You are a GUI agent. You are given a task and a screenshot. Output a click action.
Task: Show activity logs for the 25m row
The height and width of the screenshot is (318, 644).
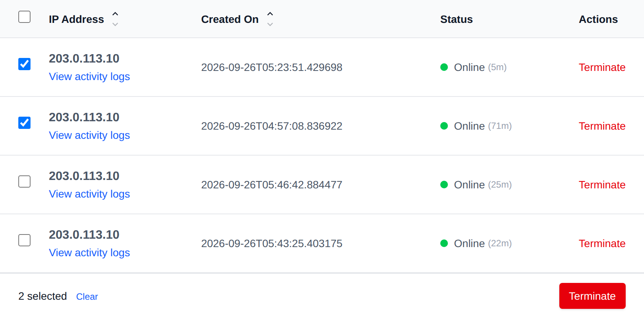pyautogui.click(x=89, y=194)
